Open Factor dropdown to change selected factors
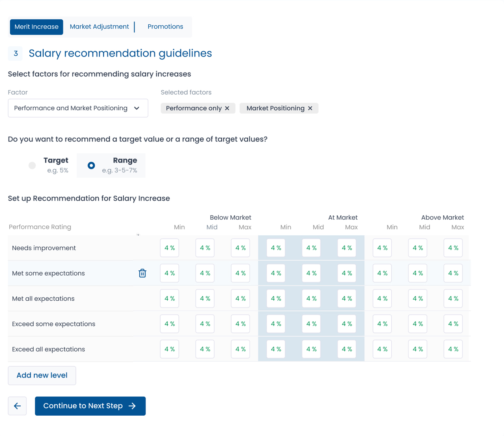The image size is (504, 436). pos(78,108)
